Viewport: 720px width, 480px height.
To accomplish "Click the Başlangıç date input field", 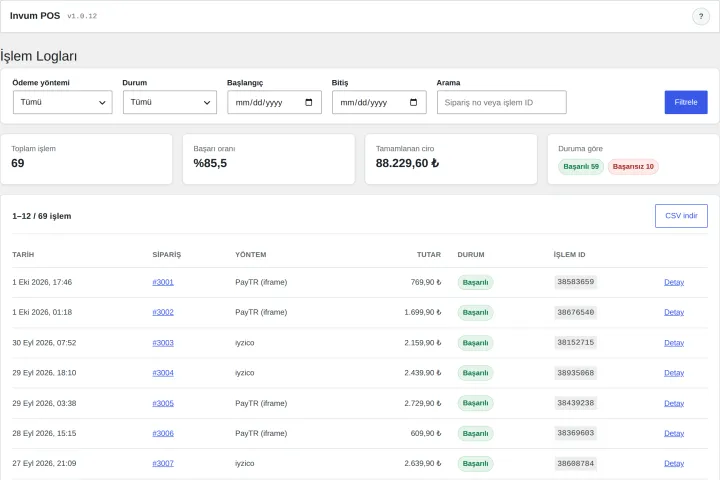I will tap(275, 102).
